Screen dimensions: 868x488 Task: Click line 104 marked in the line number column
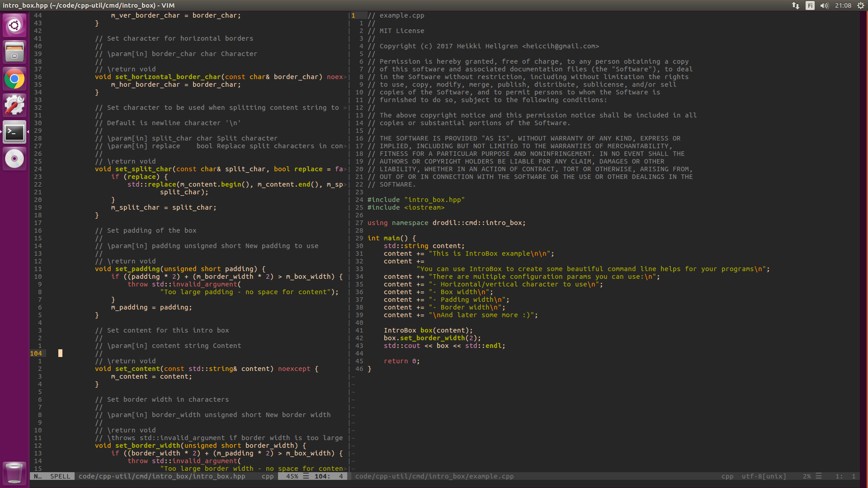[x=36, y=353]
